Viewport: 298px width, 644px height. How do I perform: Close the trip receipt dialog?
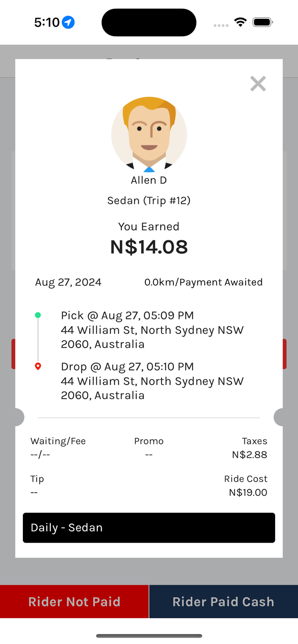point(258,84)
